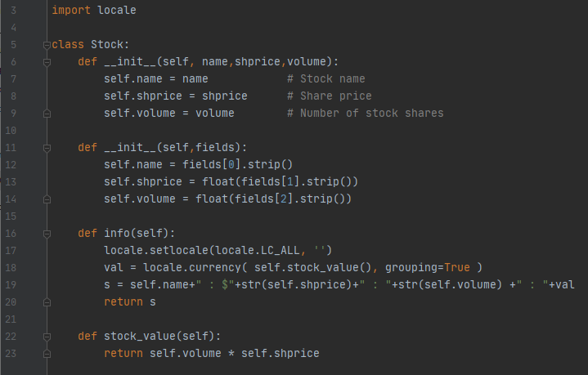Click fold end marker at line 20
Viewport: 588px width, 375px height.
click(x=47, y=302)
